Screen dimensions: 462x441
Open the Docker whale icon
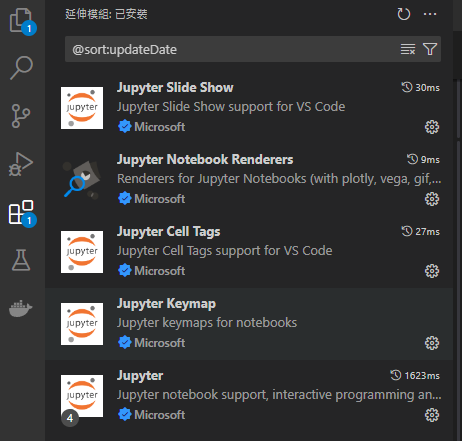tap(21, 308)
